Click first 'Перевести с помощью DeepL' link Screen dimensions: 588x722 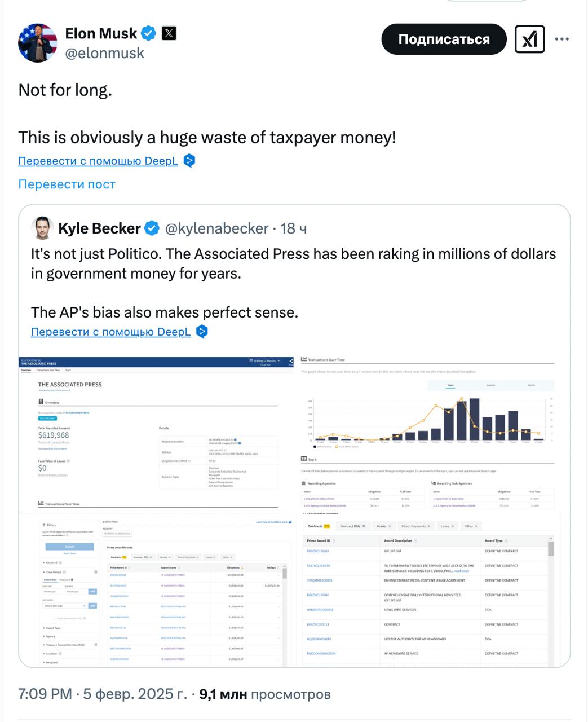click(98, 161)
